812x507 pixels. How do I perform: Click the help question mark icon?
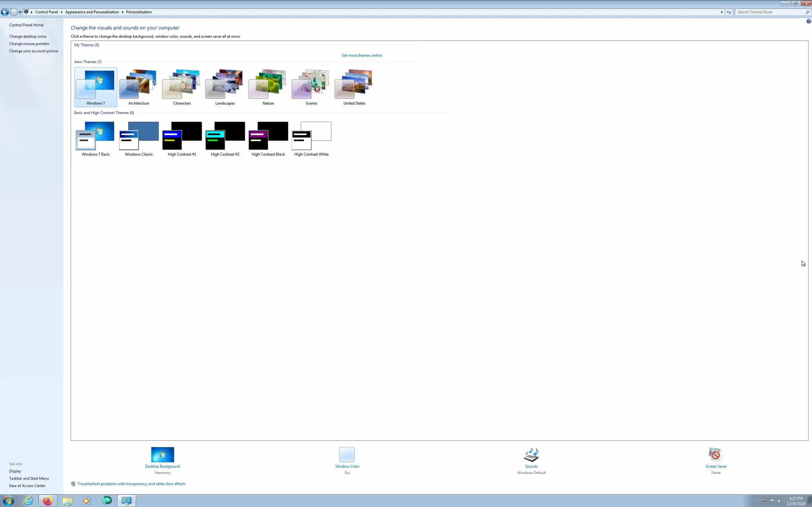click(808, 22)
